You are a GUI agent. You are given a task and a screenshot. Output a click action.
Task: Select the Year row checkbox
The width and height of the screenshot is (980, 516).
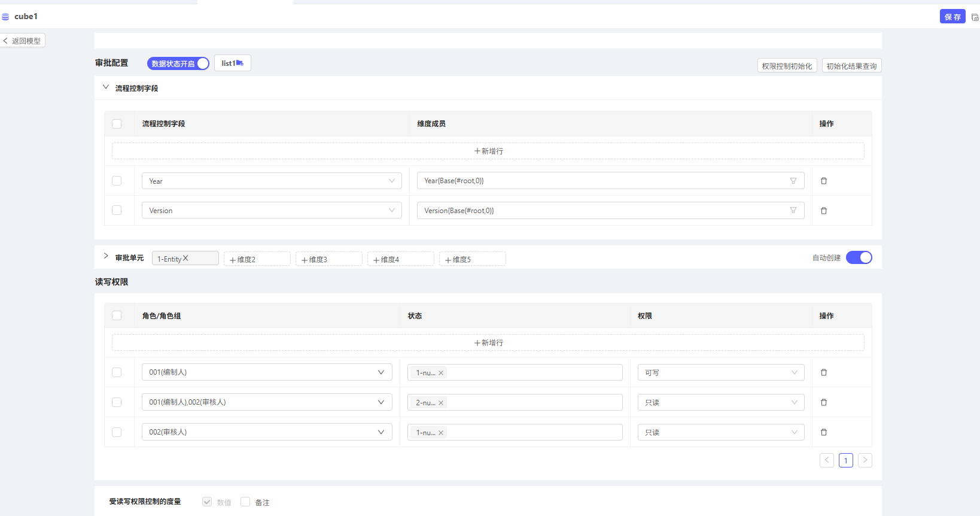pyautogui.click(x=117, y=181)
